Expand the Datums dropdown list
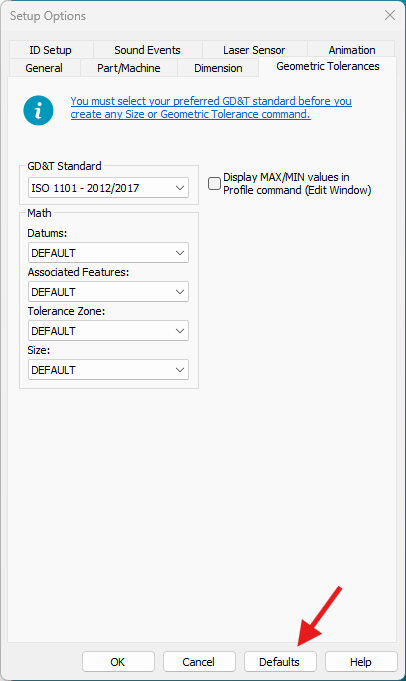 coord(108,253)
